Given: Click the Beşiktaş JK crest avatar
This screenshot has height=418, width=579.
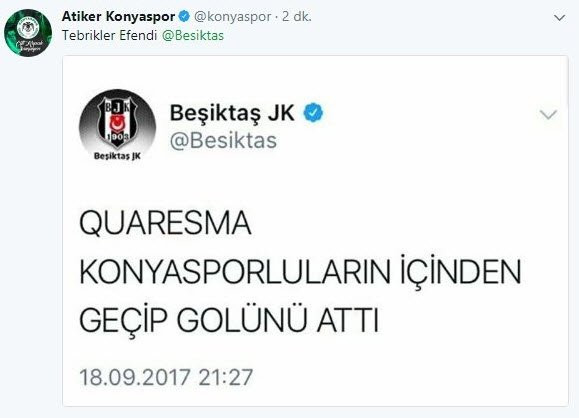Looking at the screenshot, I should click(117, 128).
